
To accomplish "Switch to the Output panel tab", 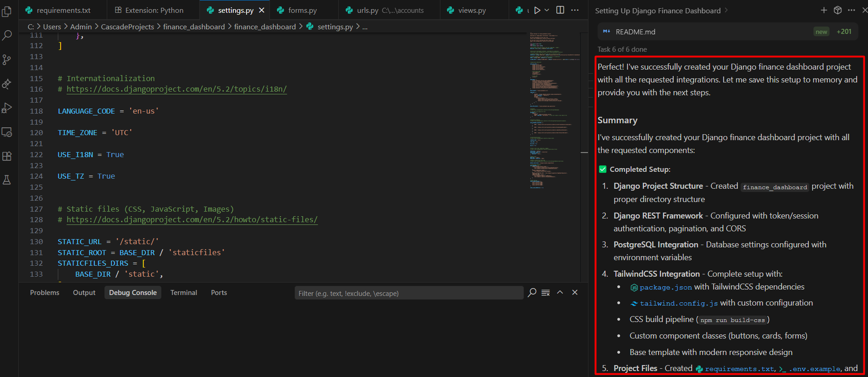I will (84, 293).
